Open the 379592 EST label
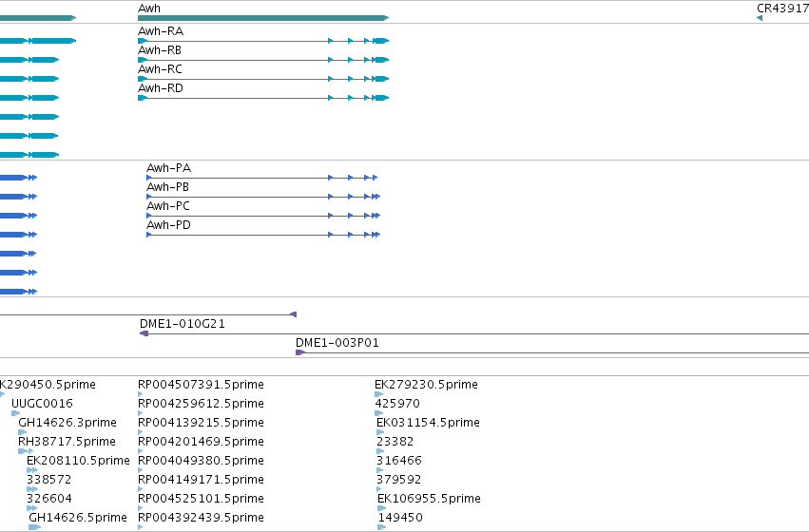 click(x=399, y=480)
